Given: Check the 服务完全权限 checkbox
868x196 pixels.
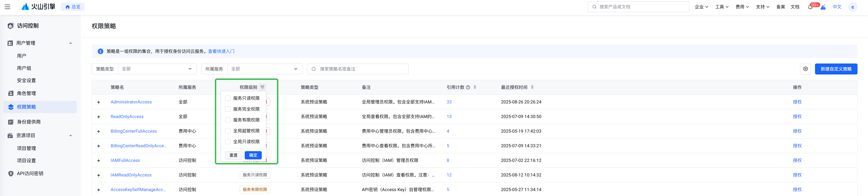Looking at the screenshot, I should 228,109.
